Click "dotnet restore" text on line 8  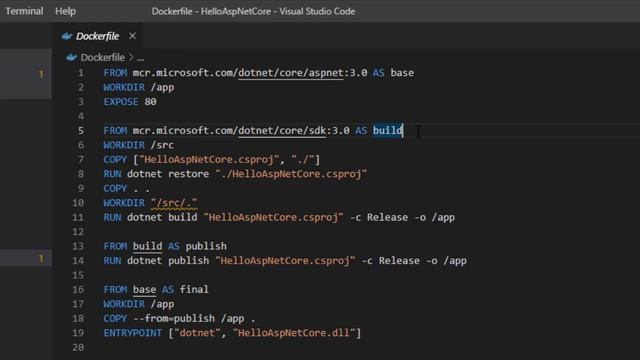pos(168,174)
